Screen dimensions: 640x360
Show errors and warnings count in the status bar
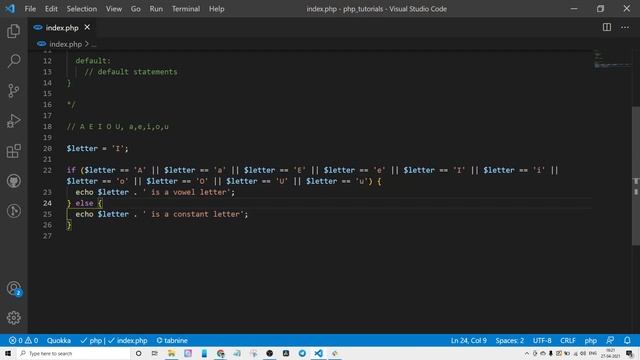click(23, 340)
